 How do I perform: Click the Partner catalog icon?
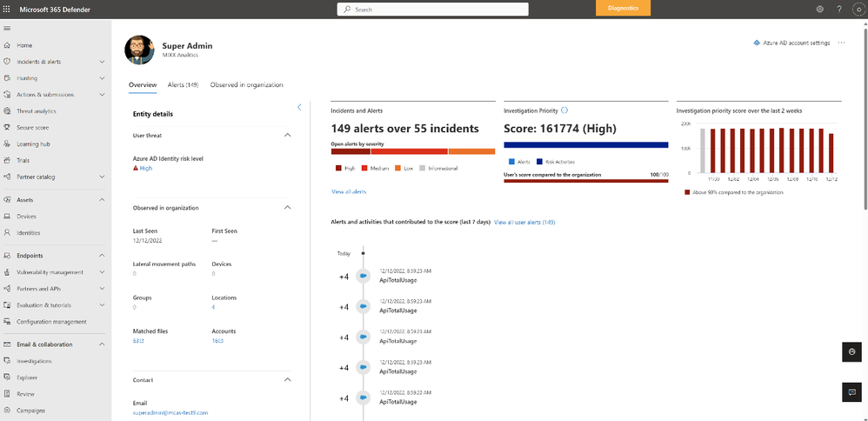[x=7, y=177]
